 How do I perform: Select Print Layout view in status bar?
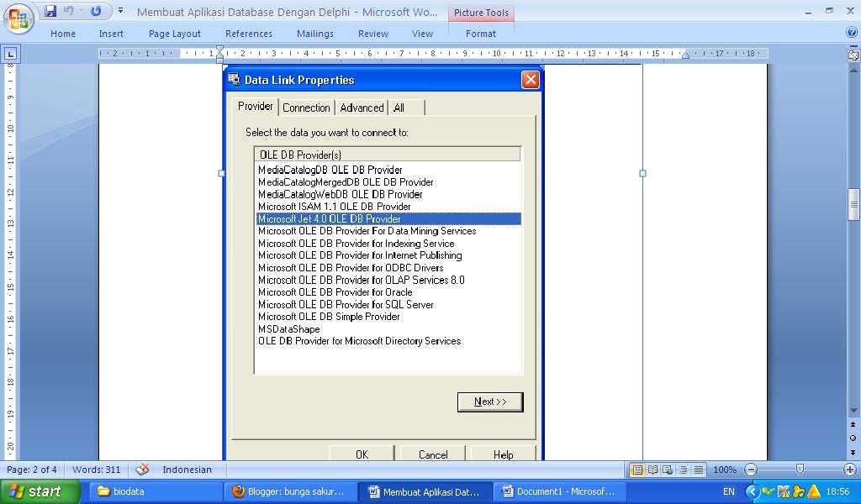[637, 468]
